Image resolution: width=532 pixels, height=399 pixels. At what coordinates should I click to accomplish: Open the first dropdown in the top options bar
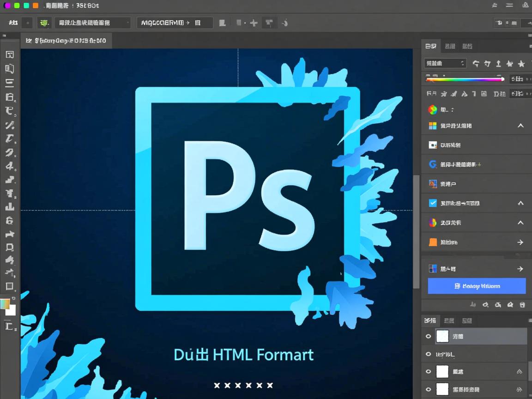[x=92, y=23]
